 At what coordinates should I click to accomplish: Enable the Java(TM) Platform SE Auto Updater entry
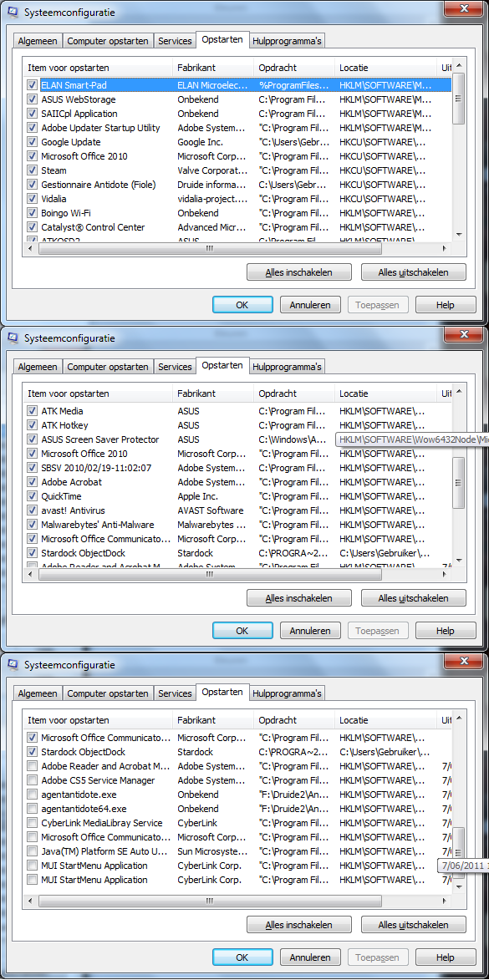32,851
